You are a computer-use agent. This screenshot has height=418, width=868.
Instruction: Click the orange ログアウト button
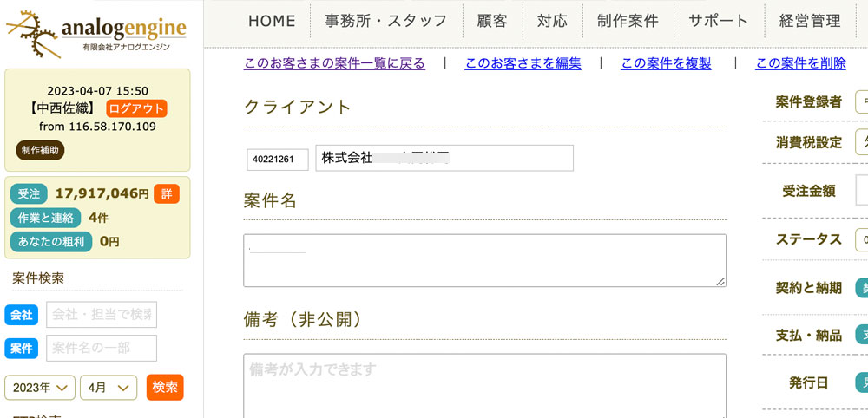(136, 108)
